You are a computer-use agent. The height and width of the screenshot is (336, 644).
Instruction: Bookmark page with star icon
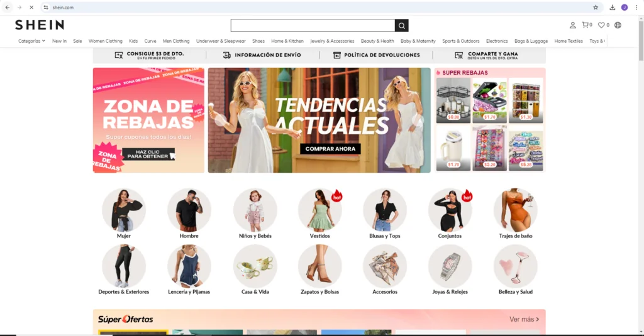596,8
